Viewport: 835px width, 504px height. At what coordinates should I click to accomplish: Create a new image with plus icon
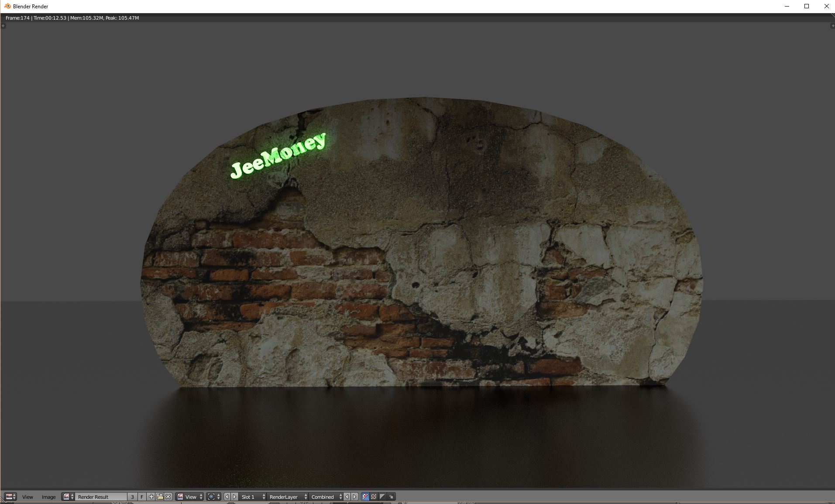[x=151, y=497]
